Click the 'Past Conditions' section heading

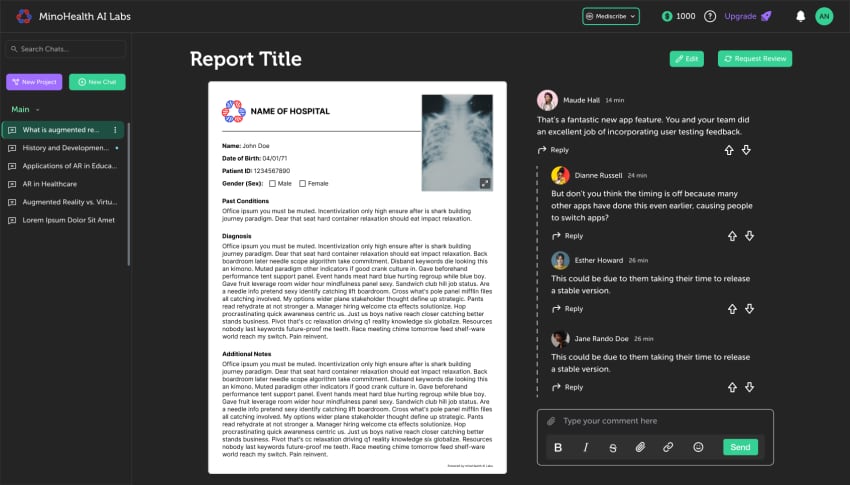(245, 201)
